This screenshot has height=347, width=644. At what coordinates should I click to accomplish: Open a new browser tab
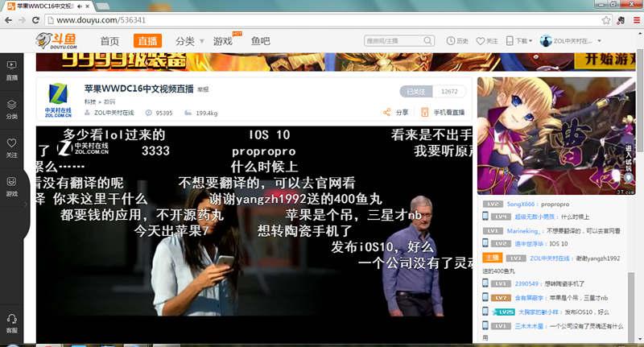[x=102, y=6]
